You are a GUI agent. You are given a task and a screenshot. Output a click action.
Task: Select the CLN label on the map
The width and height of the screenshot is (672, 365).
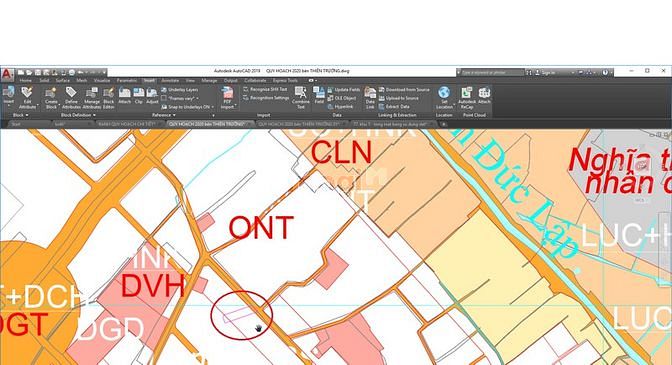coord(341,152)
